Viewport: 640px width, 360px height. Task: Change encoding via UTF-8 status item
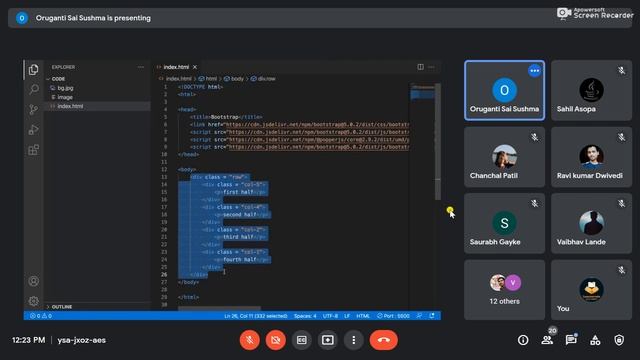[x=331, y=316]
